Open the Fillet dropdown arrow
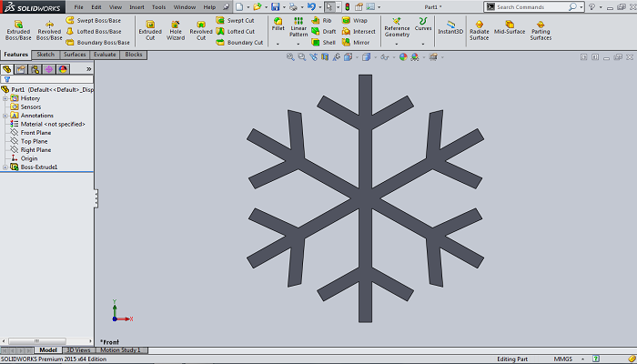Viewport: 637px width, 364px height. [x=278, y=44]
